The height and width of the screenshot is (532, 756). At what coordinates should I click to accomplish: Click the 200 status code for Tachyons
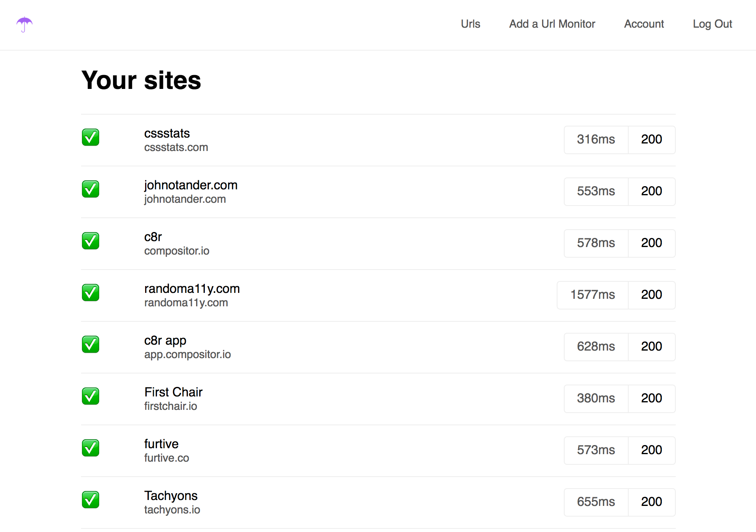point(651,502)
